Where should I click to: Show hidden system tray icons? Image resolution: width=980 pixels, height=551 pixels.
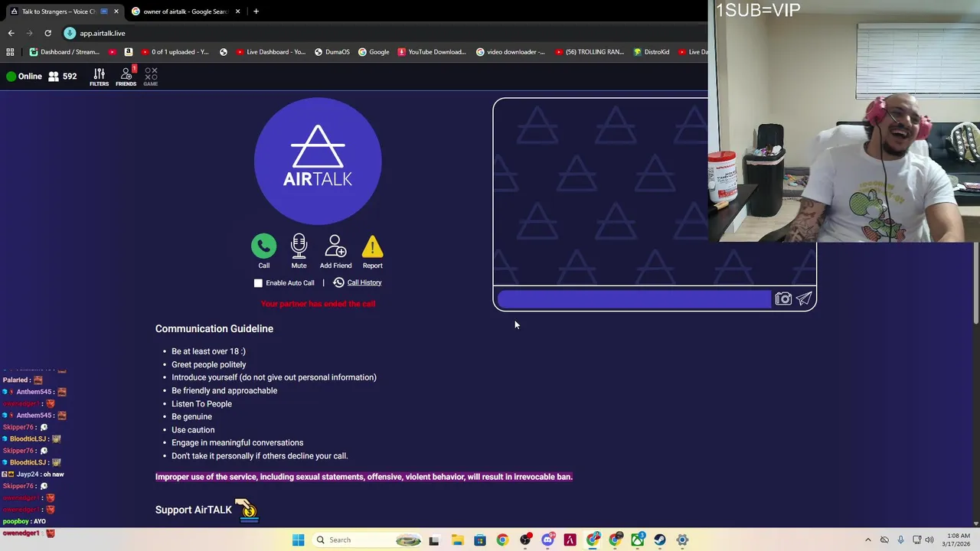click(x=867, y=540)
